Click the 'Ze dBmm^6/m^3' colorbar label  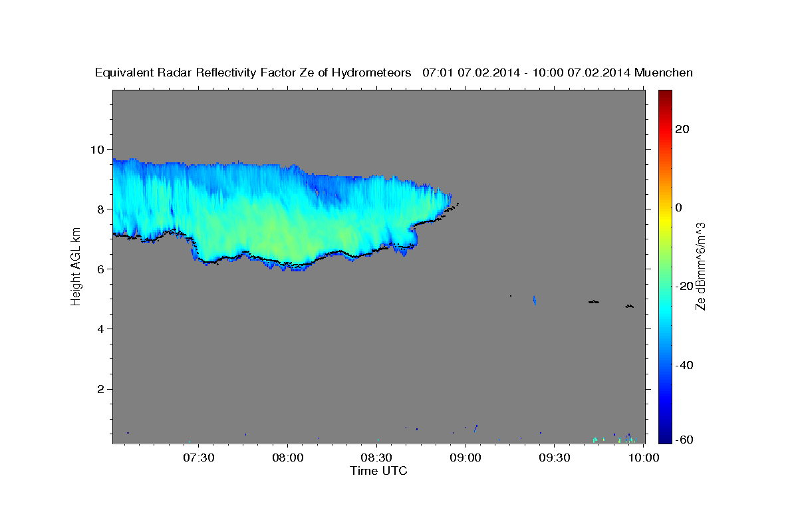pyautogui.click(x=700, y=266)
